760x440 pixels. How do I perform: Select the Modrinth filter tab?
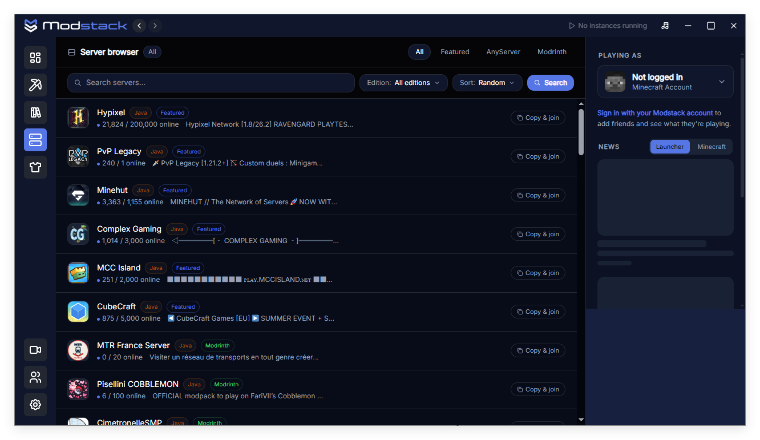[x=552, y=52]
